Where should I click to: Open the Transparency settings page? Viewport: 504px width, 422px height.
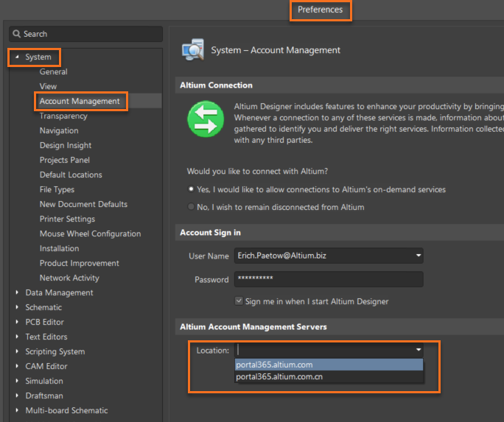pyautogui.click(x=63, y=116)
